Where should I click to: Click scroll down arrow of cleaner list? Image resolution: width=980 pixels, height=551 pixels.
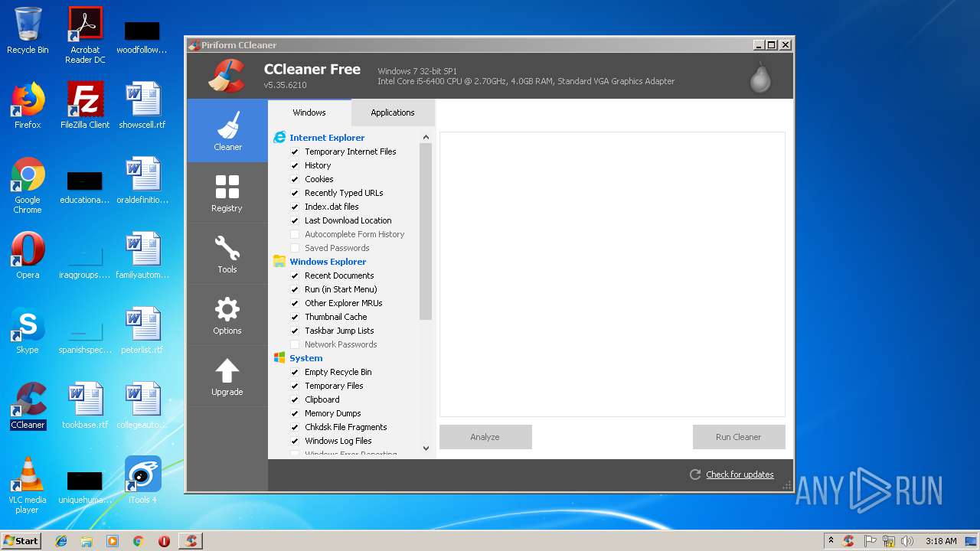click(426, 448)
